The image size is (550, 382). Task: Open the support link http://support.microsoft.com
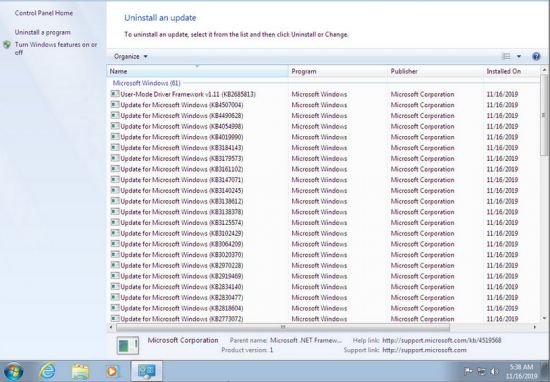pos(424,350)
